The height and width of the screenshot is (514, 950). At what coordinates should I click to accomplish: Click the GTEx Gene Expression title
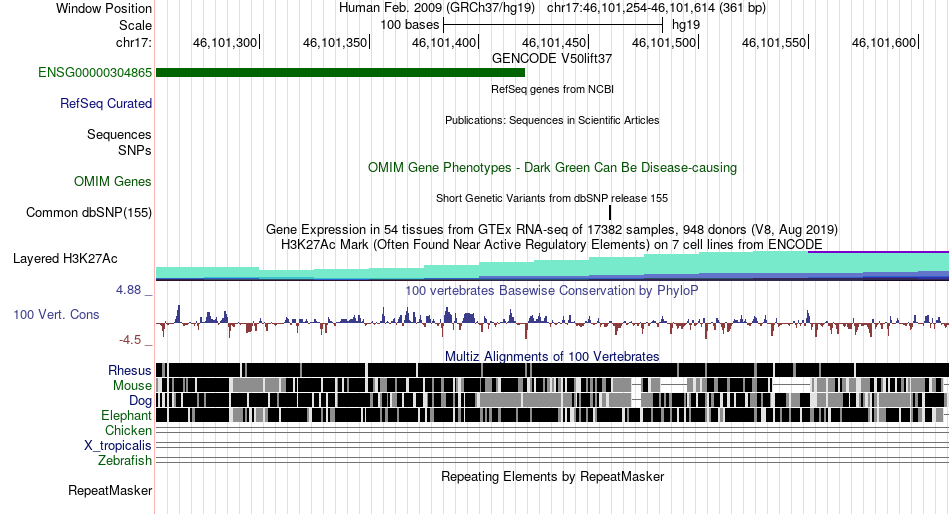click(552, 230)
